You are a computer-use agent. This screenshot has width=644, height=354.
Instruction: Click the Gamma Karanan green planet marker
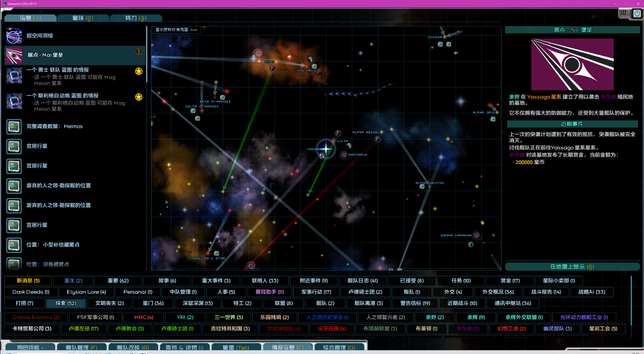(471, 244)
